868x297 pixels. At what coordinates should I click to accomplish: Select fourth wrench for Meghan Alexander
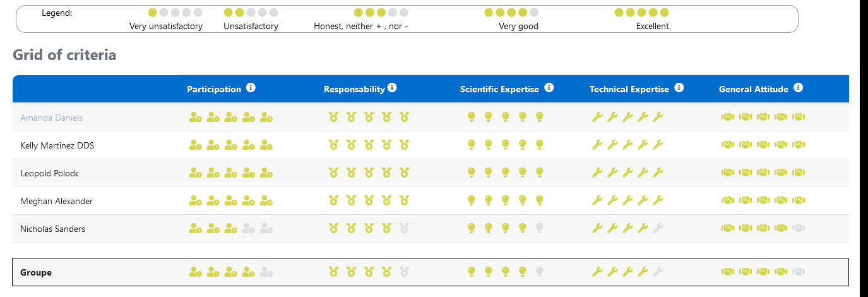coord(643,201)
